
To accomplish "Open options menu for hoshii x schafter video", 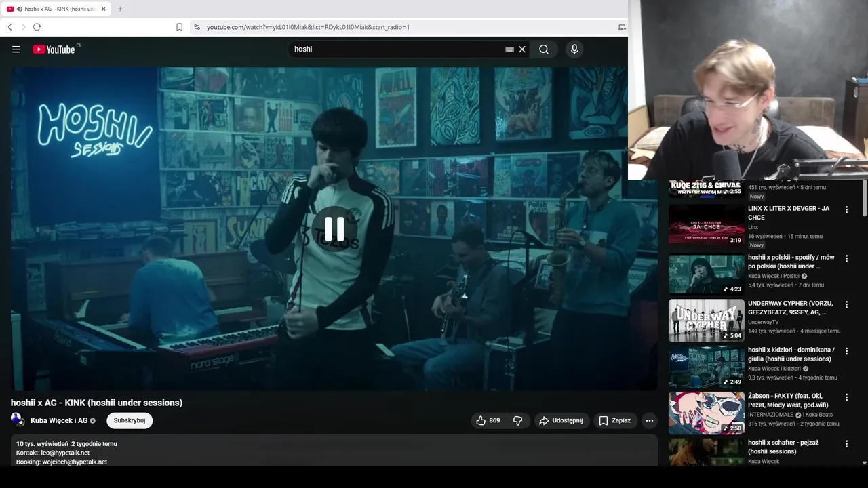I will [846, 444].
